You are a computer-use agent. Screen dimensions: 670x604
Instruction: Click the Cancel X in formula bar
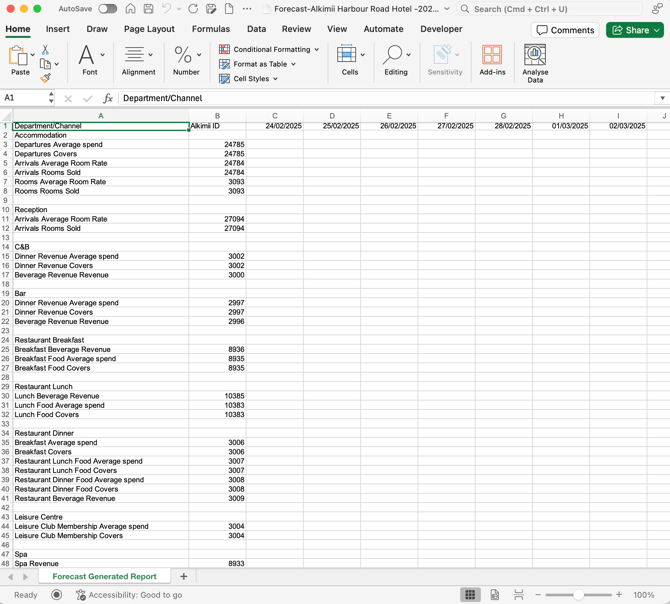click(x=68, y=99)
